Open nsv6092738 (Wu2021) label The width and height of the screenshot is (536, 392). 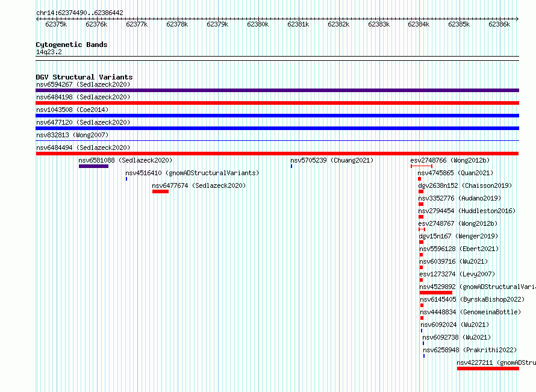[457, 337]
